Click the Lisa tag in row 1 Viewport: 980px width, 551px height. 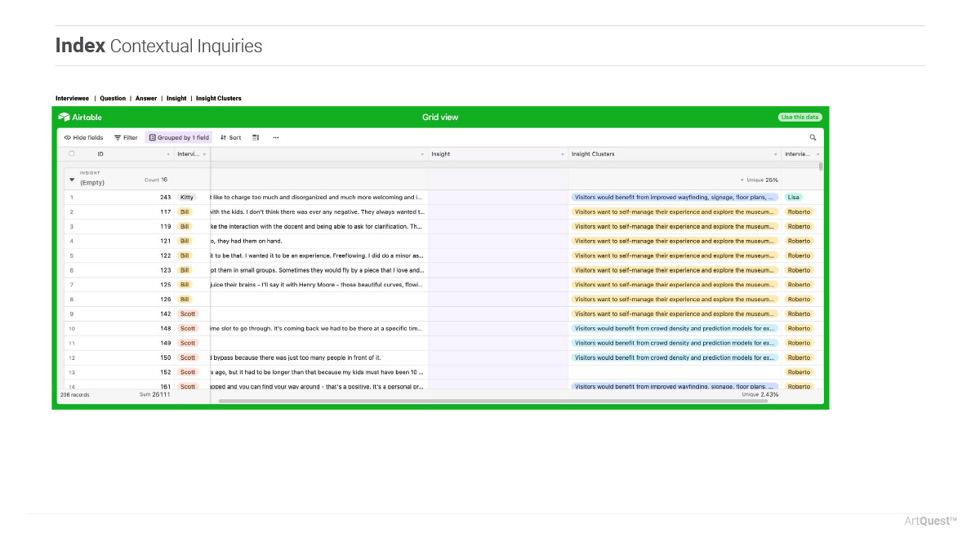click(793, 198)
